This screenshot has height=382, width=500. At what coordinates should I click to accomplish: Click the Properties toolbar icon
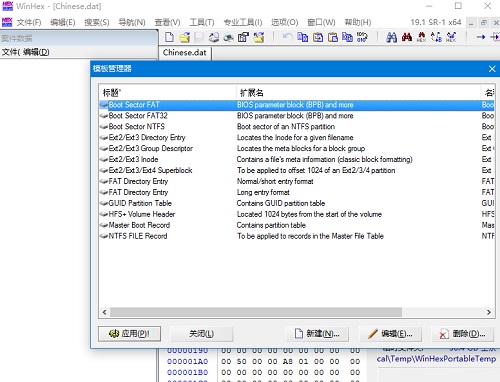tap(243, 37)
